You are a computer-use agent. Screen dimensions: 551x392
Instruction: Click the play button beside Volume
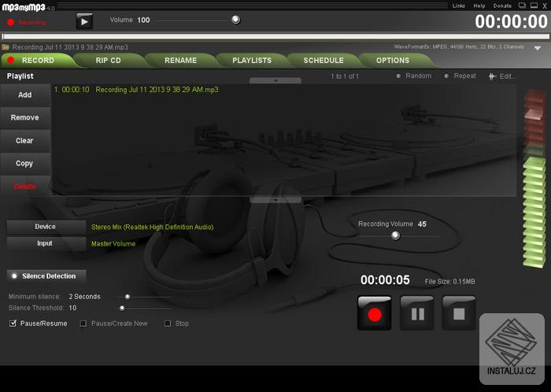pos(84,21)
